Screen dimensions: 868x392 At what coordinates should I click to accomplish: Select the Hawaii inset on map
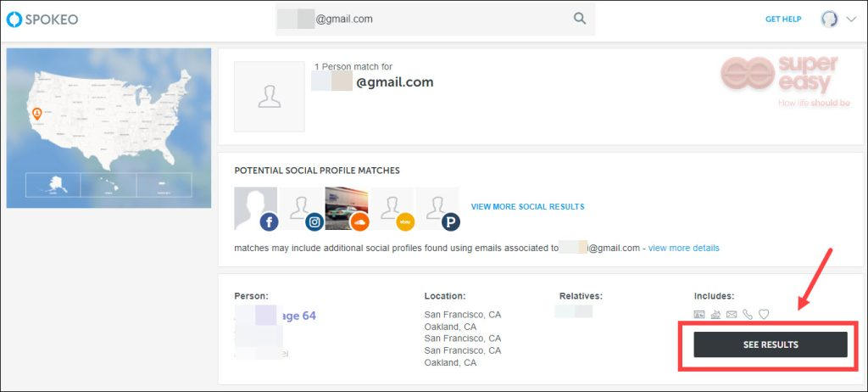pyautogui.click(x=108, y=185)
